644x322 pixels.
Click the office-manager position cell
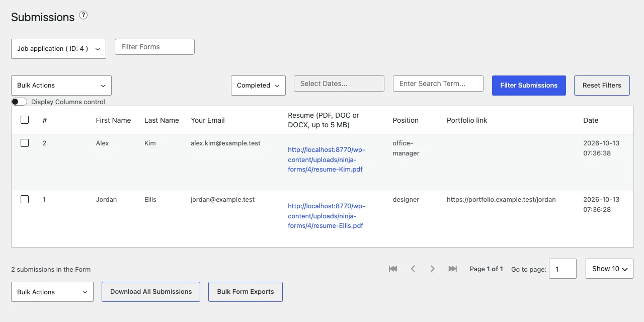tap(406, 148)
